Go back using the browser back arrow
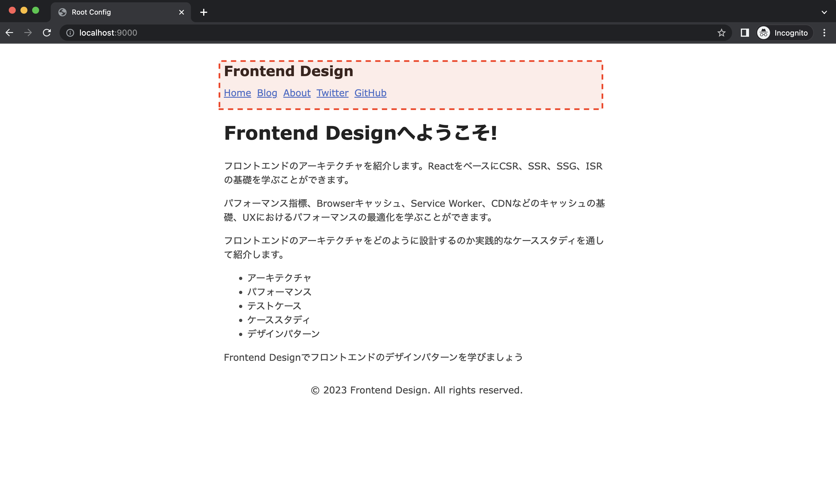The image size is (836, 504). (x=10, y=33)
